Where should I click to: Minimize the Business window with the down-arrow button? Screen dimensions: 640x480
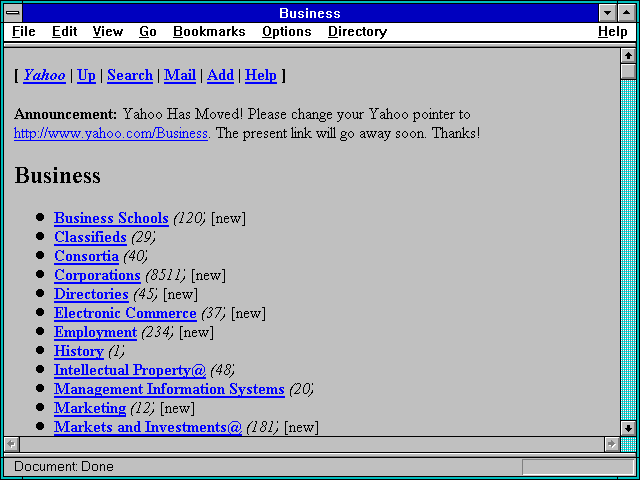[x=607, y=13]
